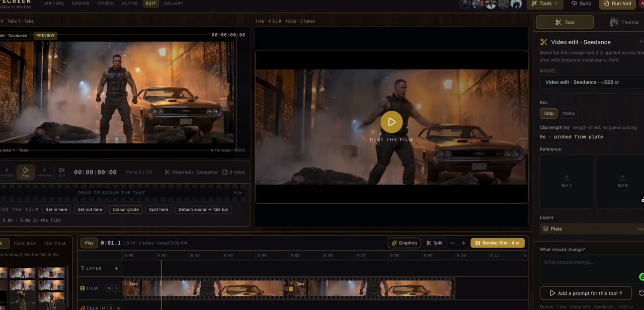Play the film in the preview
This screenshot has height=310, width=644.
391,122
